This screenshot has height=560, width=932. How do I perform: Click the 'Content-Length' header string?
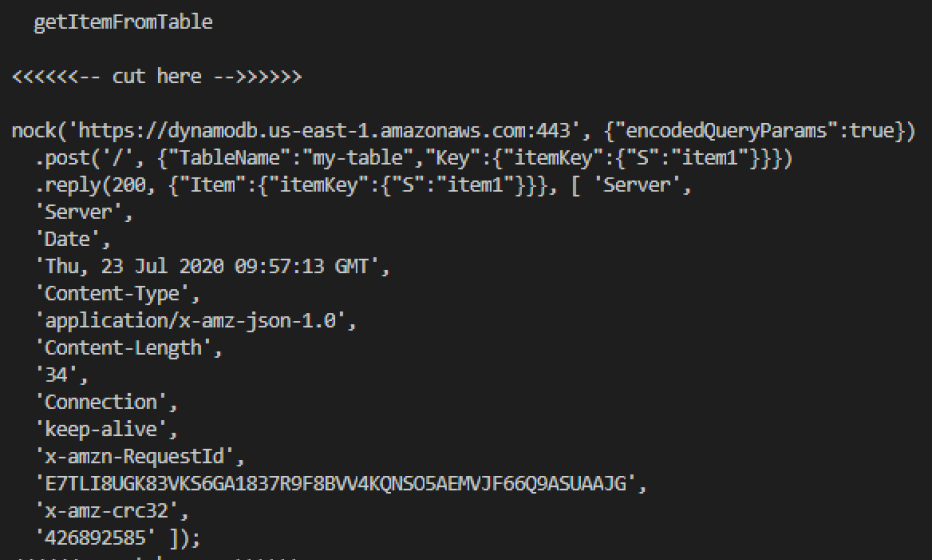pyautogui.click(x=128, y=348)
